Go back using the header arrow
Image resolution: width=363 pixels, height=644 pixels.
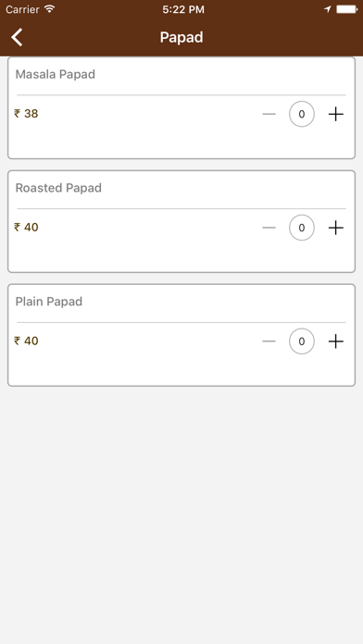click(17, 37)
